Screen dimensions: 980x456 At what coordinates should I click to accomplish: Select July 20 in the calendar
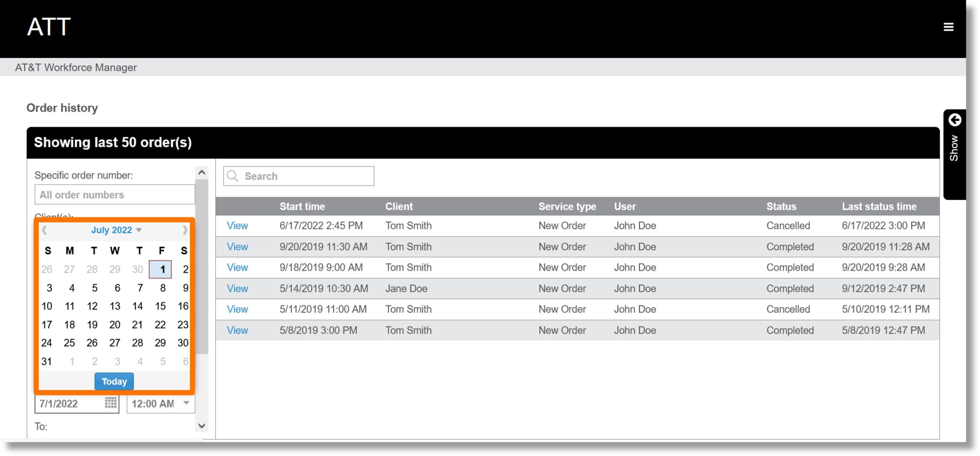(x=115, y=325)
